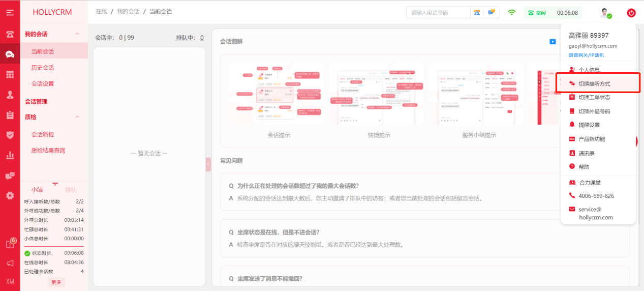644x291 pixels.
Task: Collapse the 我的会话 menu section
Action: [77, 34]
